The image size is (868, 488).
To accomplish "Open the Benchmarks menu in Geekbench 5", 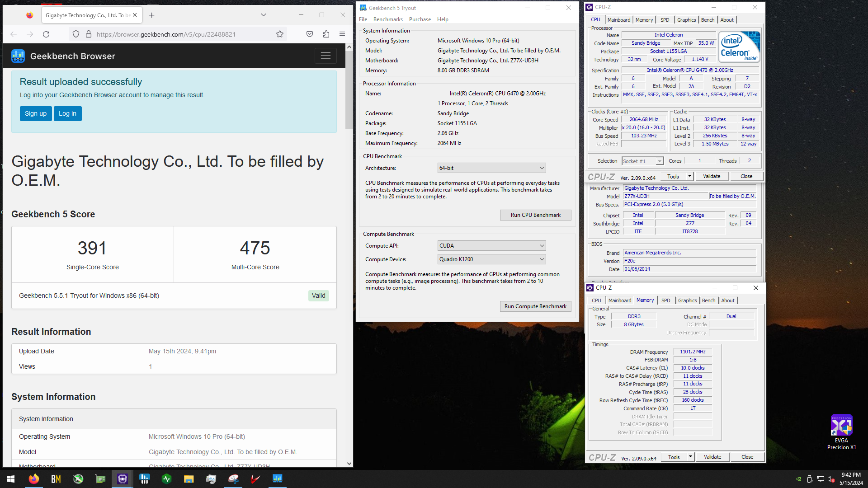I will 388,19.
